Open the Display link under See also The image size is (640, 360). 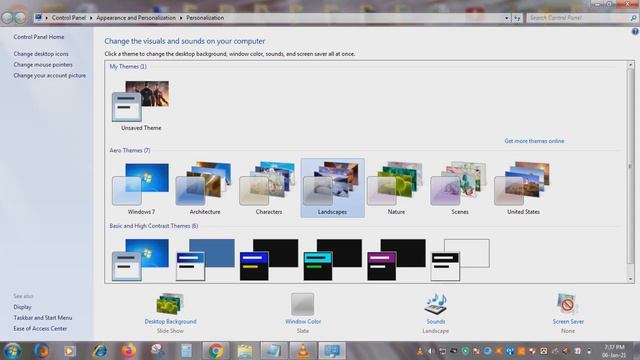22,307
